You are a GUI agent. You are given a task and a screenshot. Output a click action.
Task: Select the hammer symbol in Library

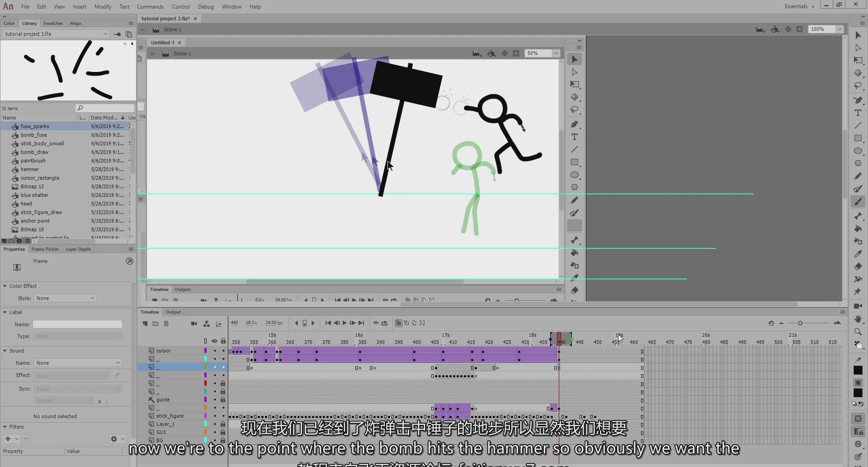click(30, 169)
